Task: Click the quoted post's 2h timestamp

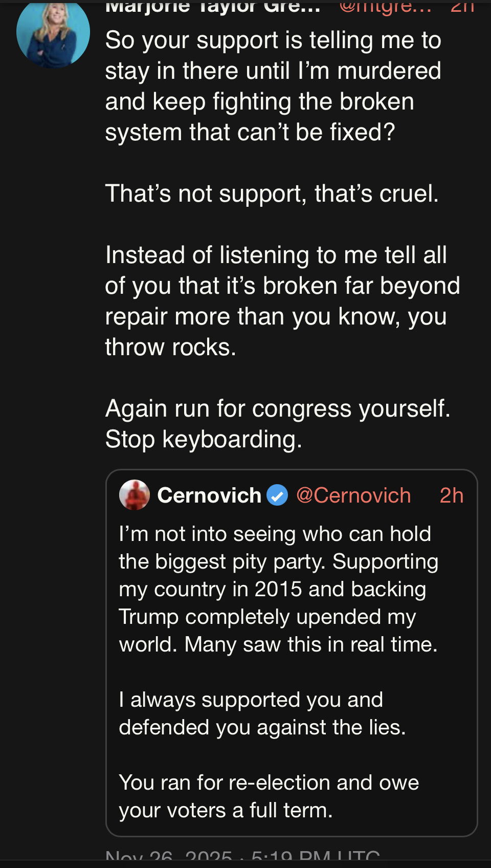Action: pos(451,495)
